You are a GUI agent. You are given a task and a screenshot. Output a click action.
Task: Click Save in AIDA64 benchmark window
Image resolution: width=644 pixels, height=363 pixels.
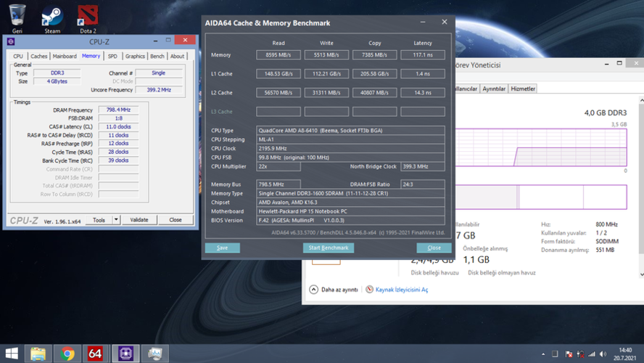click(x=222, y=248)
